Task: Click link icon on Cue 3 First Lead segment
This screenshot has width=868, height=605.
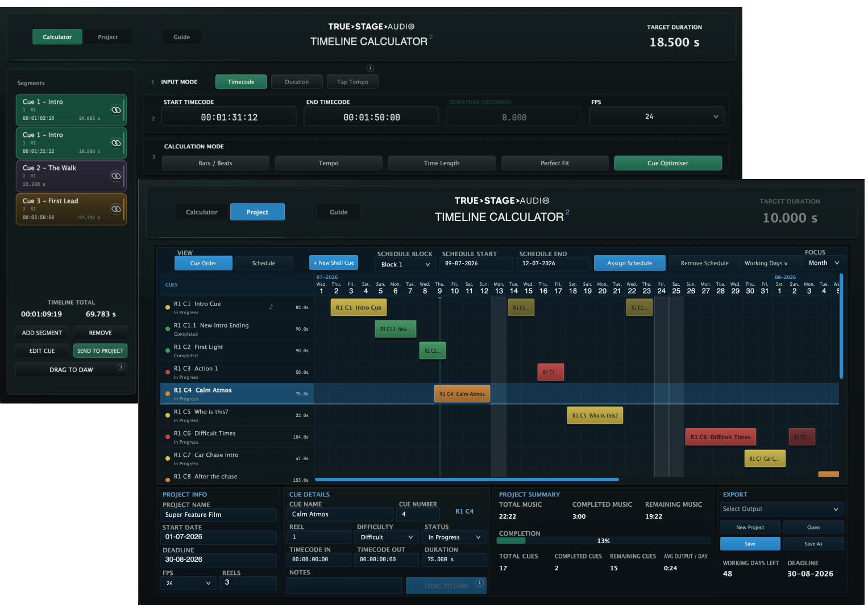Action: 116,209
